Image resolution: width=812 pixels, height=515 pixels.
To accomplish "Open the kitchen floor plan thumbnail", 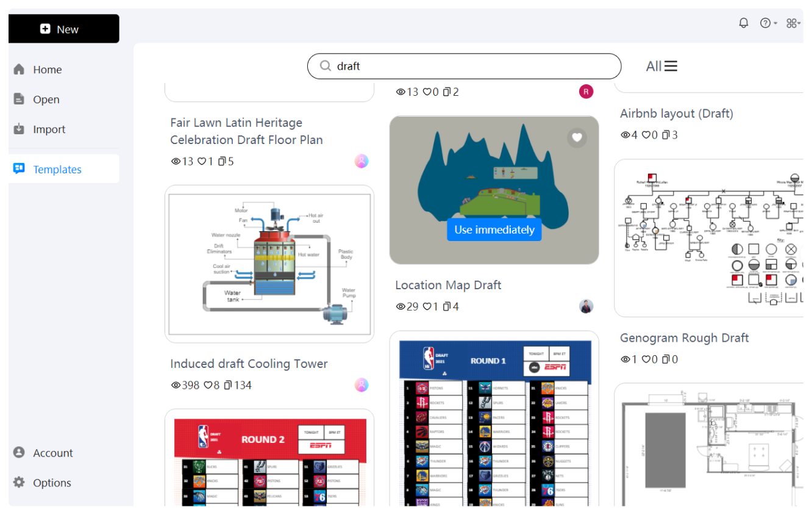I will (x=708, y=444).
